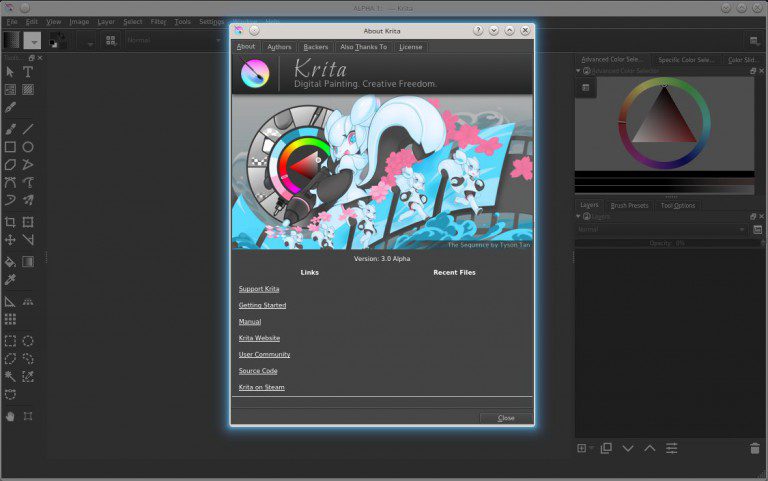768x481 pixels.
Task: Open the blending mode Normal dropdown in toolbar
Action: click(x=173, y=40)
